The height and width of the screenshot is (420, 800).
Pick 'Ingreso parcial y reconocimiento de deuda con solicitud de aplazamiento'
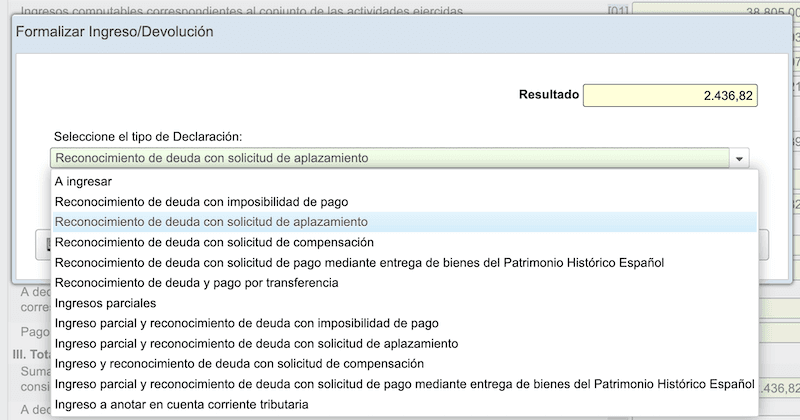405,343
